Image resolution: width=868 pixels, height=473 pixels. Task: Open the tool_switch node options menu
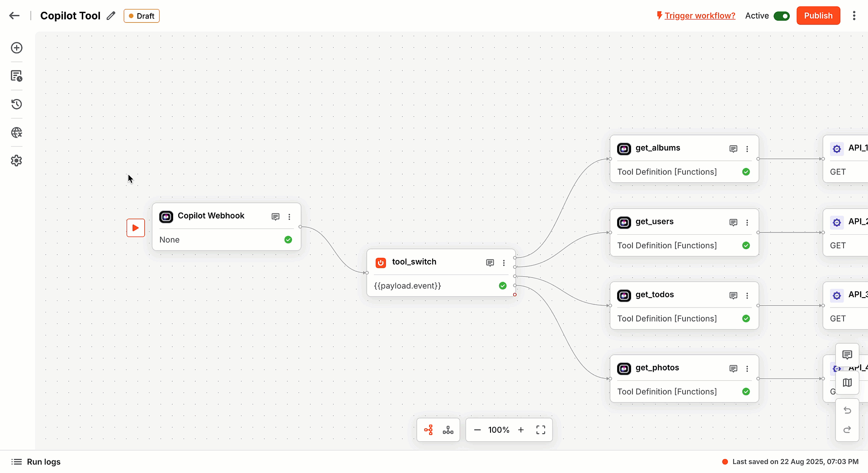[x=504, y=263]
